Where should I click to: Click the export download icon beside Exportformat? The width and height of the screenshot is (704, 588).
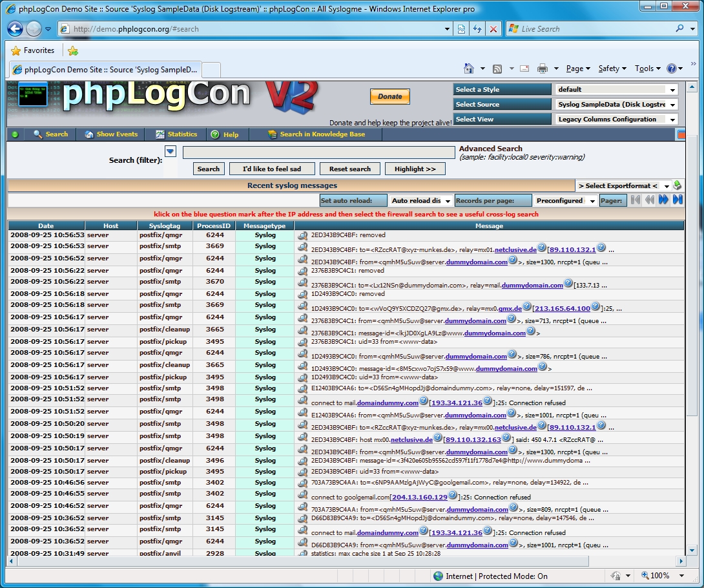pos(678,185)
